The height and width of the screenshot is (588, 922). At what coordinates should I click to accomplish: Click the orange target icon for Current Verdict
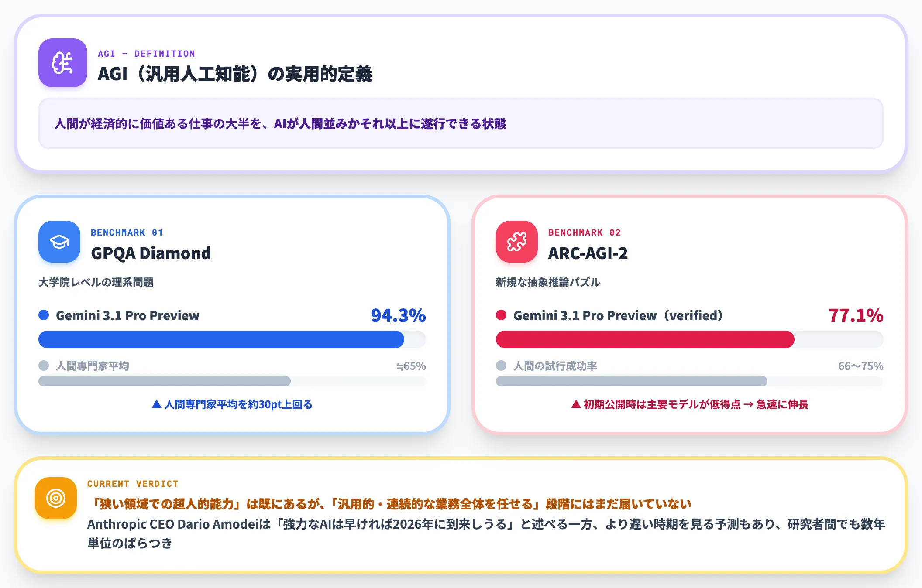(56, 498)
